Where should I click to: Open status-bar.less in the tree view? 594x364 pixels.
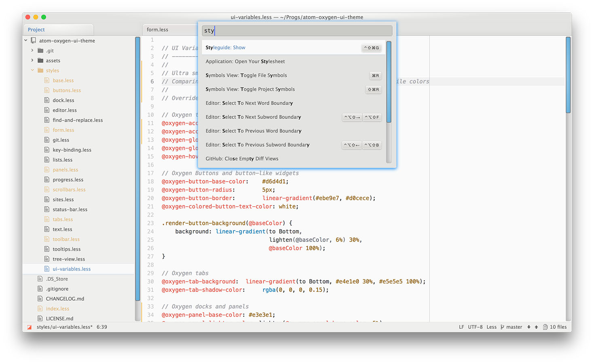coord(70,210)
